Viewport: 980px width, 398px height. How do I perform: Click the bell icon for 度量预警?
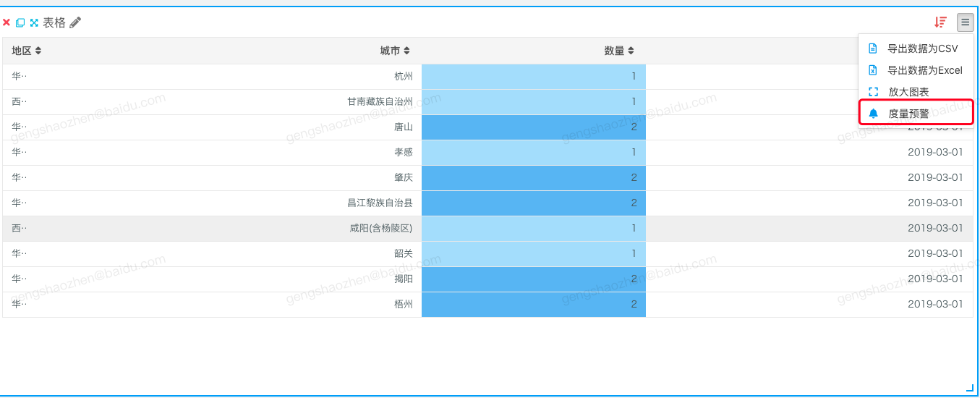click(x=873, y=114)
